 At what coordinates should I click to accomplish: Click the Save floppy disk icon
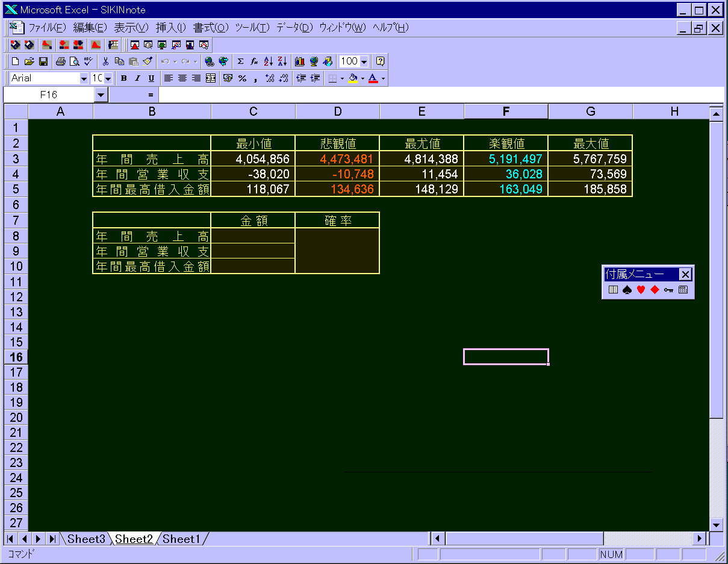[43, 61]
